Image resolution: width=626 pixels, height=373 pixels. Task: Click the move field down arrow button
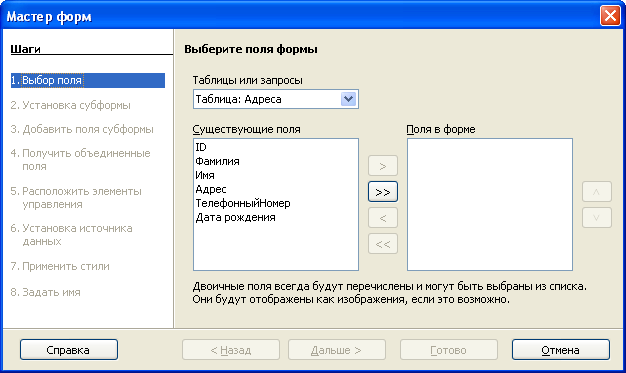coord(596,218)
